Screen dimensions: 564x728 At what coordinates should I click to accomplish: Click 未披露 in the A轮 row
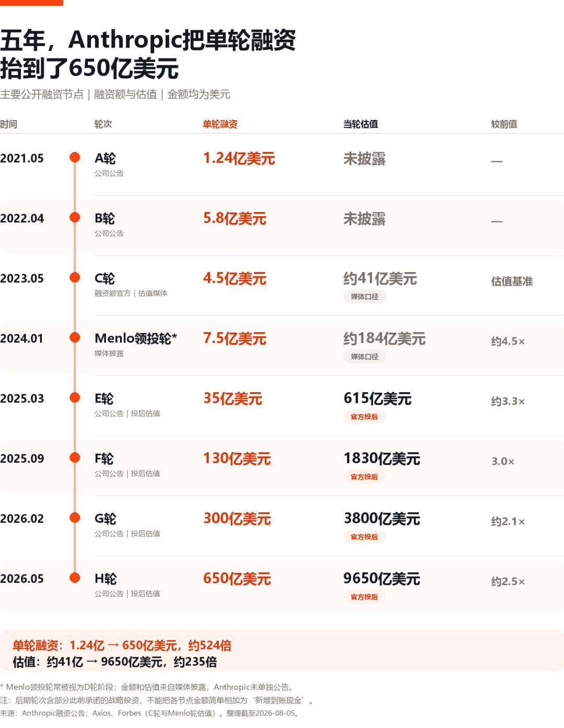[365, 159]
